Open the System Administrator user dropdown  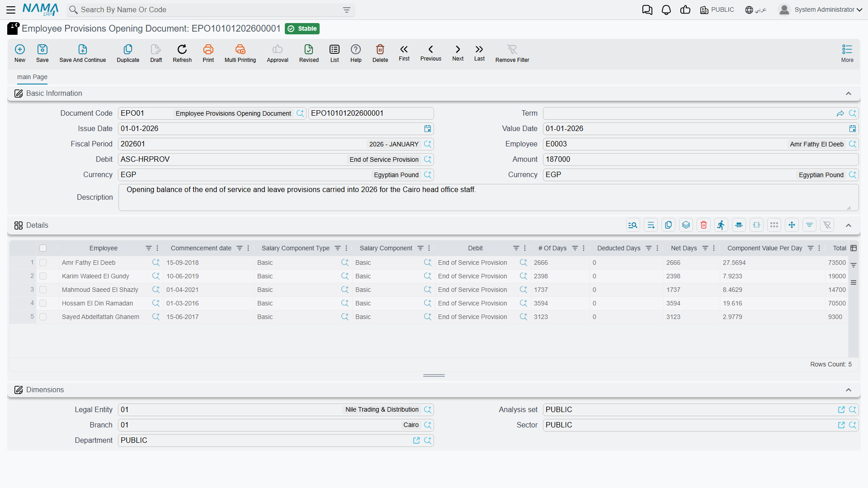click(x=821, y=10)
